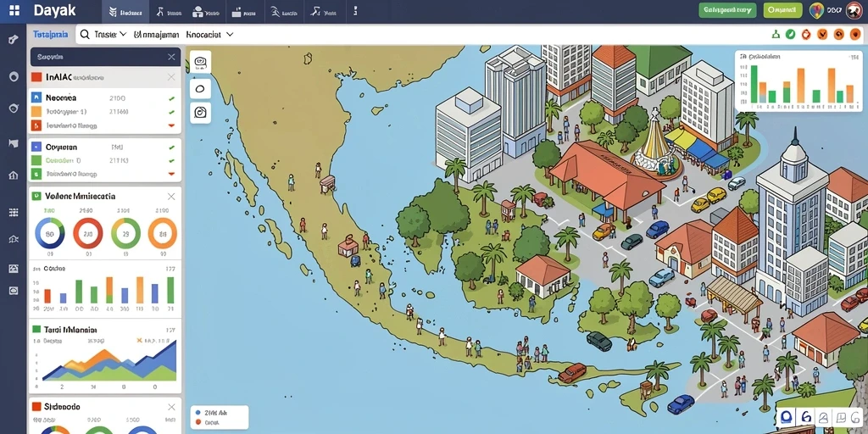
Task: Close the Stdeoode panel
Action: [171, 407]
